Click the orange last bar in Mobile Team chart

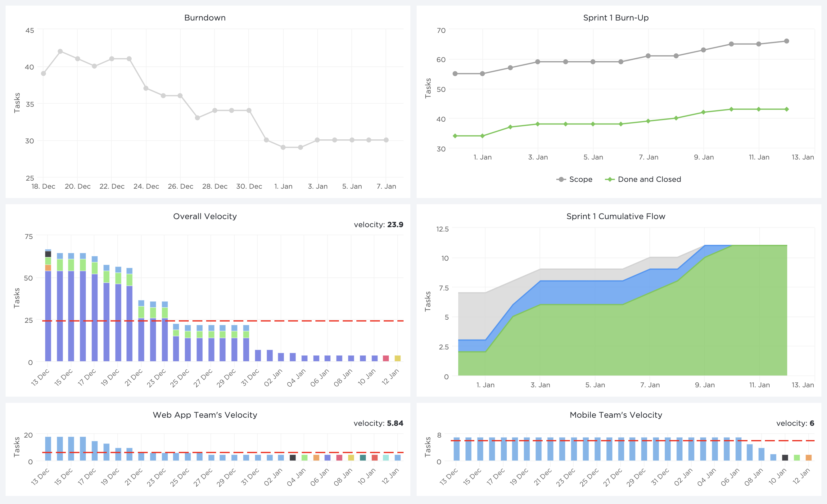pos(809,457)
